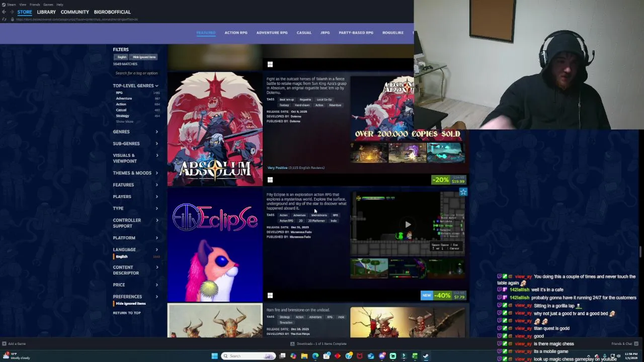Click the Windows platform icon on Absolum card

coord(270,179)
